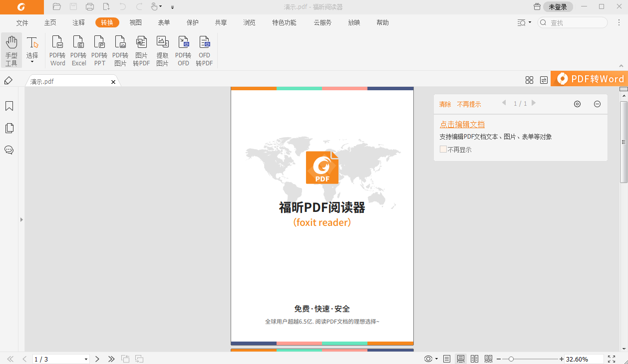Use the 提取图片 extraction tool
The image size is (628, 364).
click(x=162, y=50)
